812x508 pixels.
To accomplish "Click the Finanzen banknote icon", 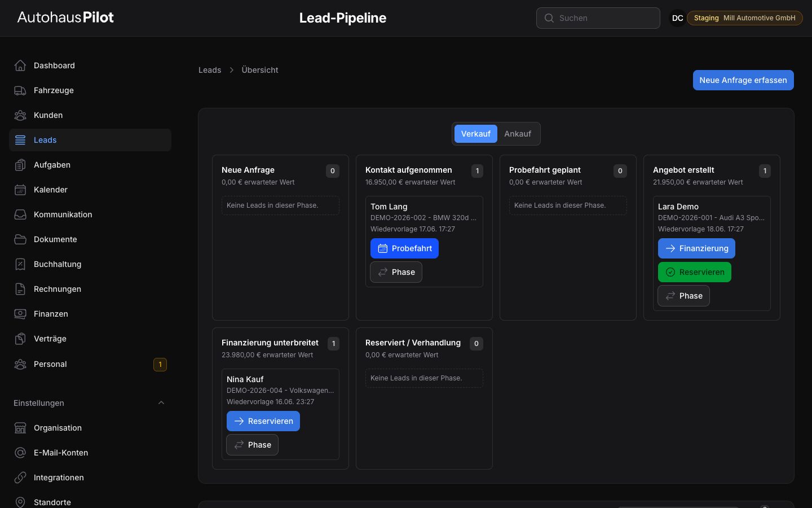I will pos(20,314).
